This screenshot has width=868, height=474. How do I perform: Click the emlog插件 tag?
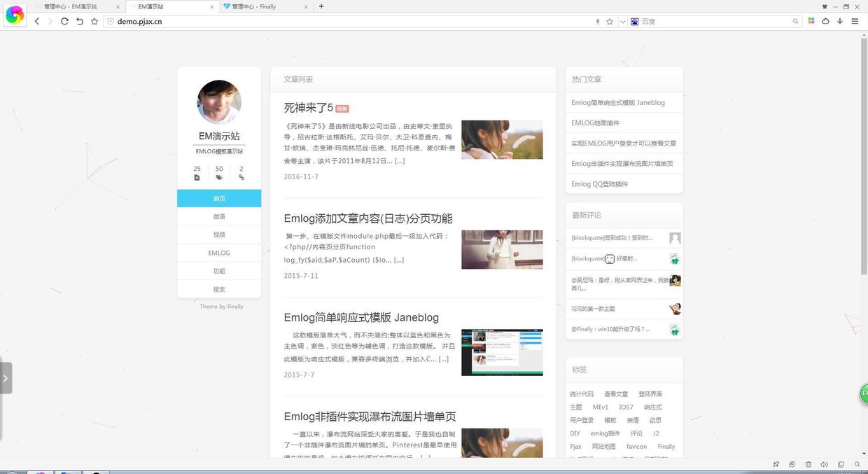(605, 433)
